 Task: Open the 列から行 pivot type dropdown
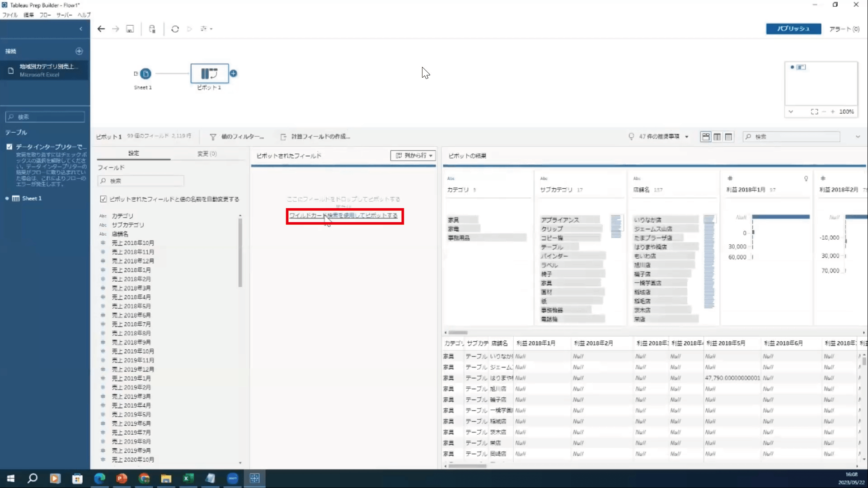413,155
